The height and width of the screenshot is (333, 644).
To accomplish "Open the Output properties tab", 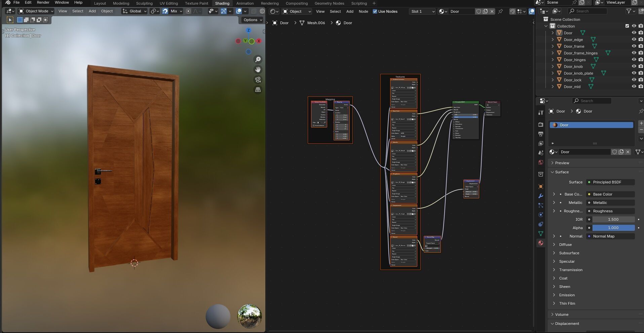I will click(541, 134).
